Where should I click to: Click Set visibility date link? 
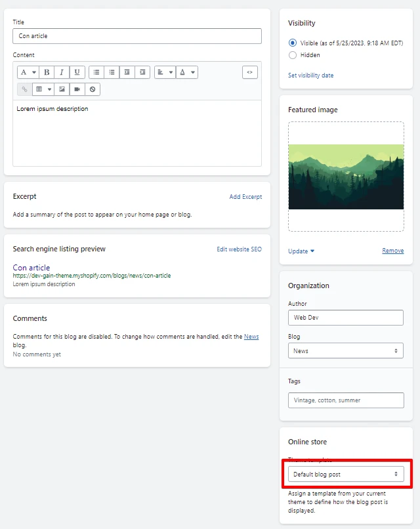point(310,75)
